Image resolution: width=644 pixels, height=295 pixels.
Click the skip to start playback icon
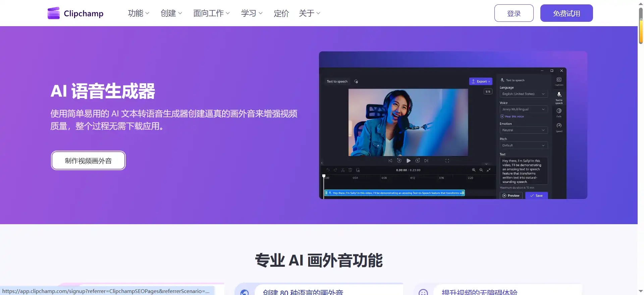coord(390,161)
